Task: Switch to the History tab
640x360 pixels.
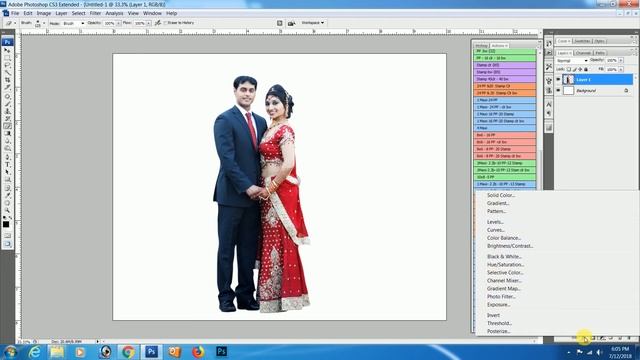Action: pyautogui.click(x=481, y=46)
